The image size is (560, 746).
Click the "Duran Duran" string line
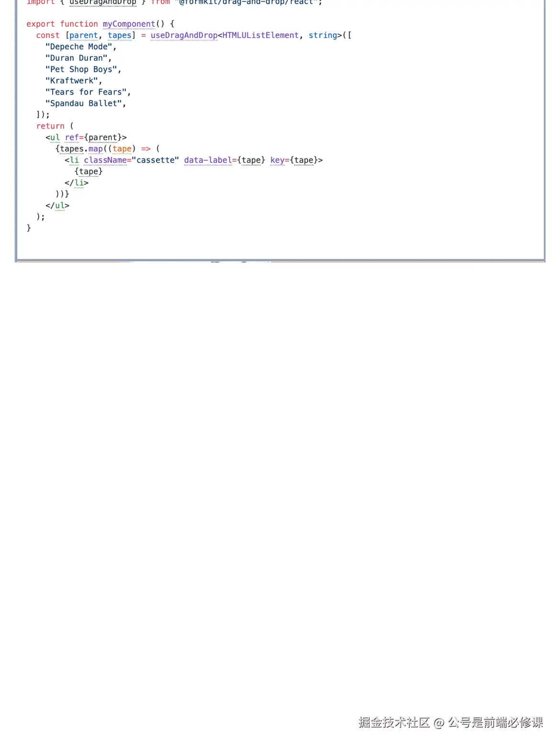click(76, 58)
